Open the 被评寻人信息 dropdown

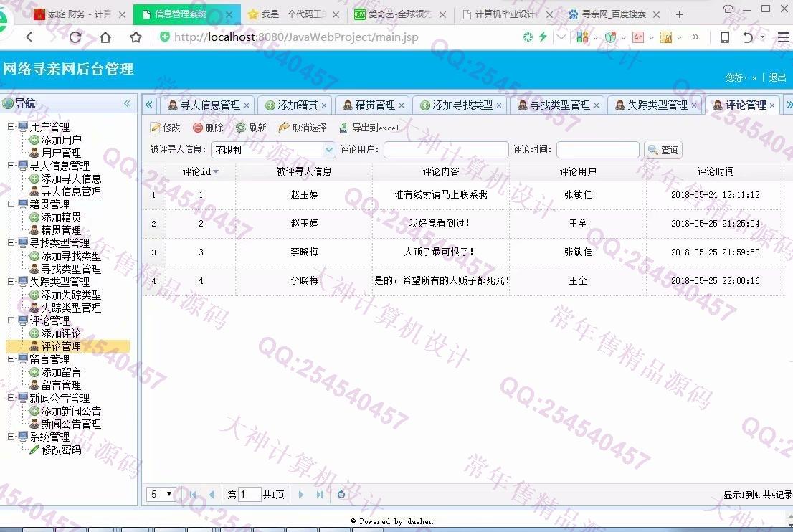[x=329, y=150]
